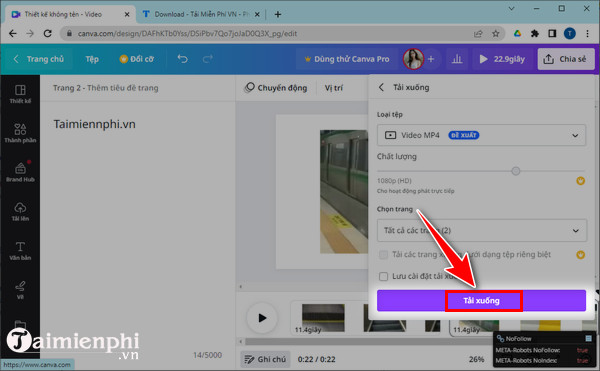Open the Brand Hub panel

(x=20, y=172)
